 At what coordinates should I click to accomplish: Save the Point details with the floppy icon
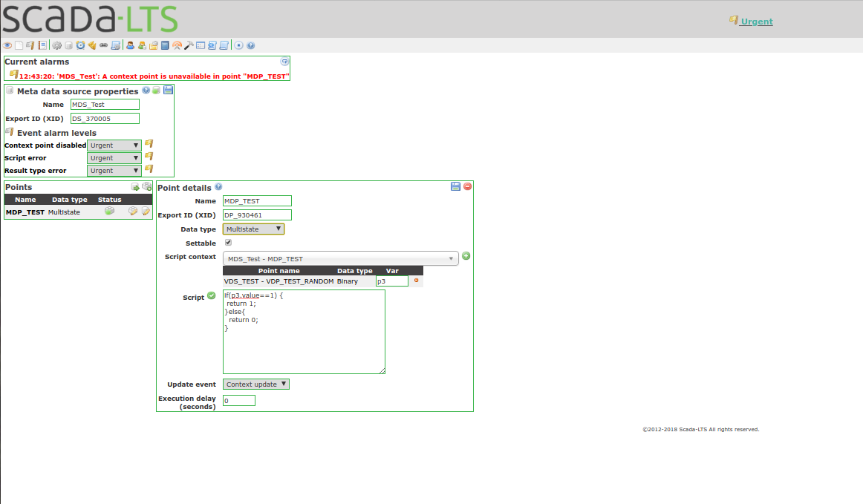(455, 186)
